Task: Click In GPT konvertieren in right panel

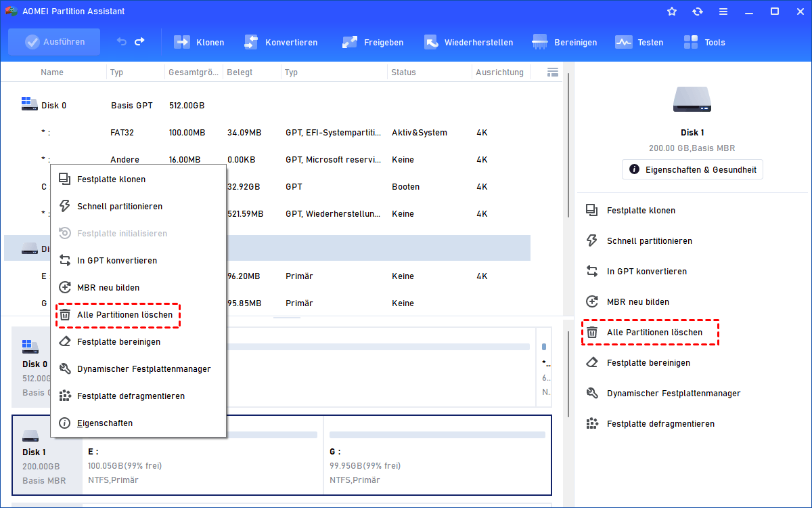Action: coord(646,272)
